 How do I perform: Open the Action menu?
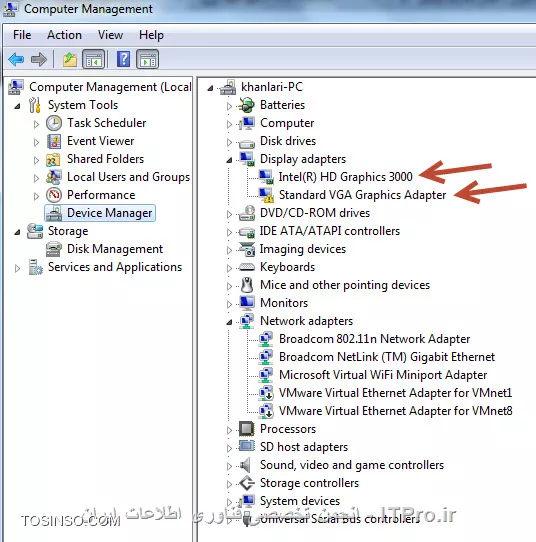[x=64, y=35]
